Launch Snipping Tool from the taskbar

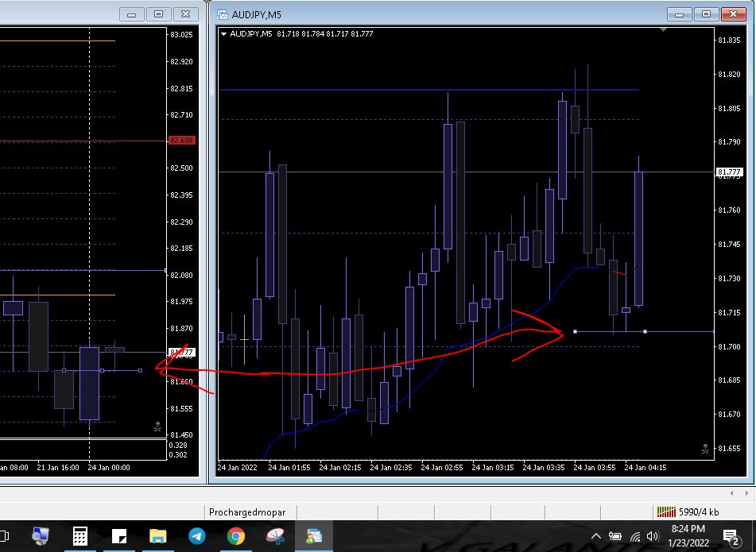274,536
